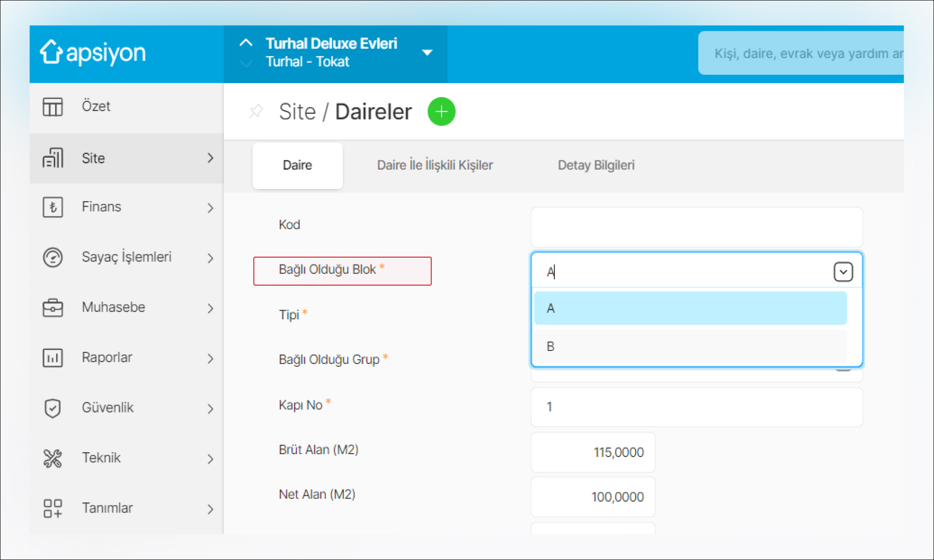
Task: Click the Kod input field
Action: (x=696, y=227)
